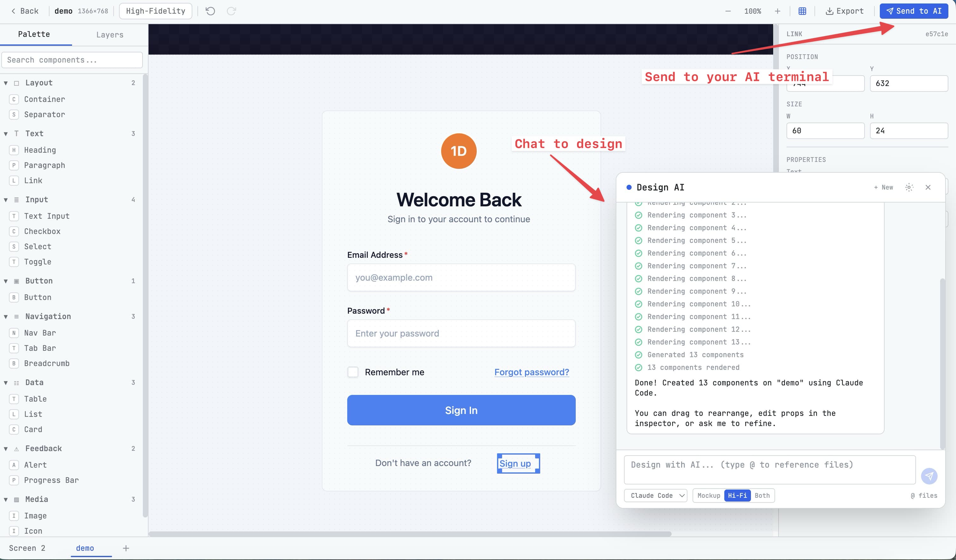956x560 pixels.
Task: Click the Redo icon in the toolbar
Action: click(x=231, y=11)
